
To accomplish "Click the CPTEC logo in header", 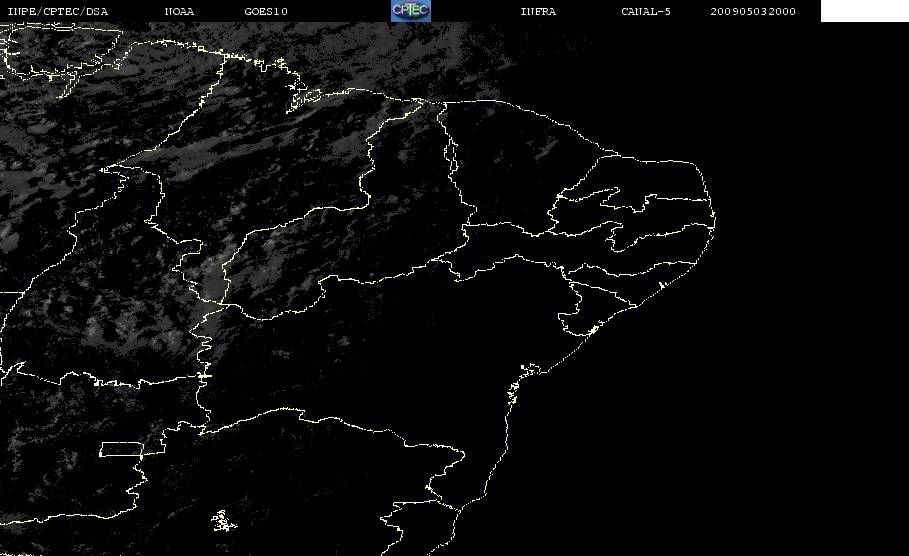I will point(410,10).
